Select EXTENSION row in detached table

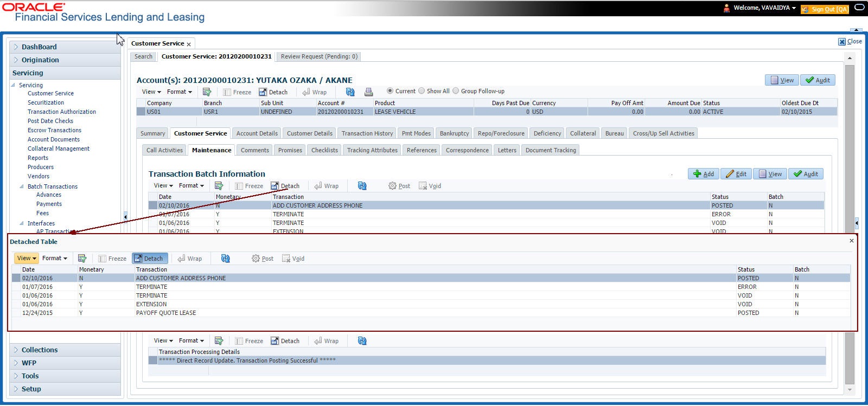point(431,304)
